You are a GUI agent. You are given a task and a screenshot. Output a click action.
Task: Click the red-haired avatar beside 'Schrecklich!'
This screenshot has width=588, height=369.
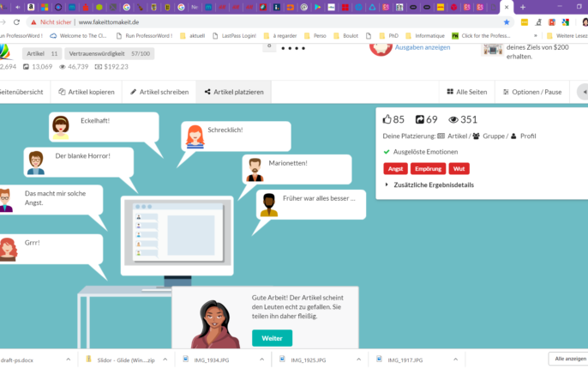click(195, 136)
